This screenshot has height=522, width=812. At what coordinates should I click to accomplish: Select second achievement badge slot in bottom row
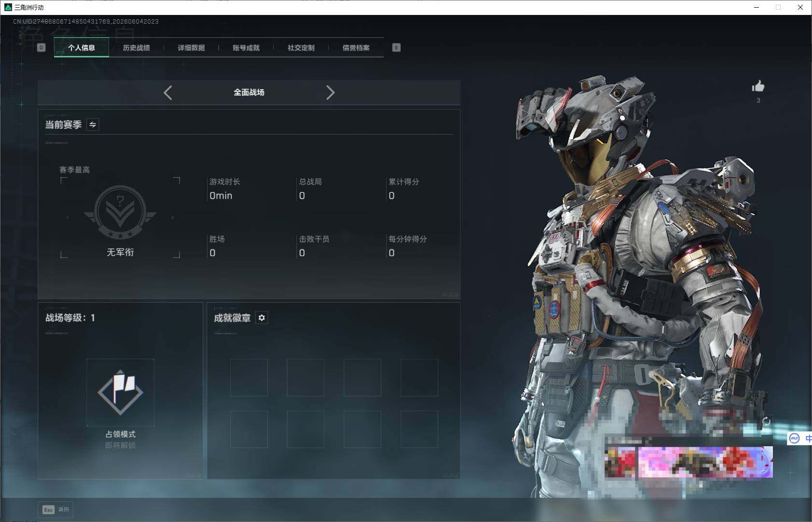(x=306, y=429)
